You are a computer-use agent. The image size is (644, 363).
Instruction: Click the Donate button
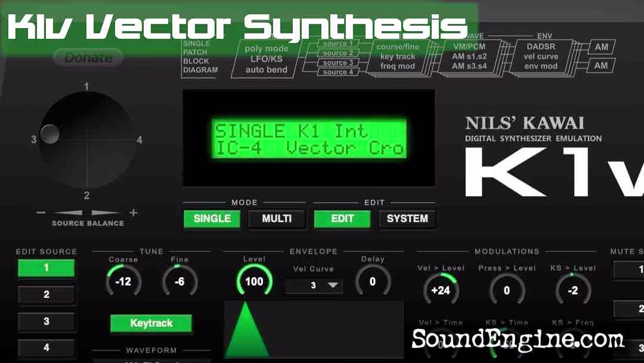(88, 57)
